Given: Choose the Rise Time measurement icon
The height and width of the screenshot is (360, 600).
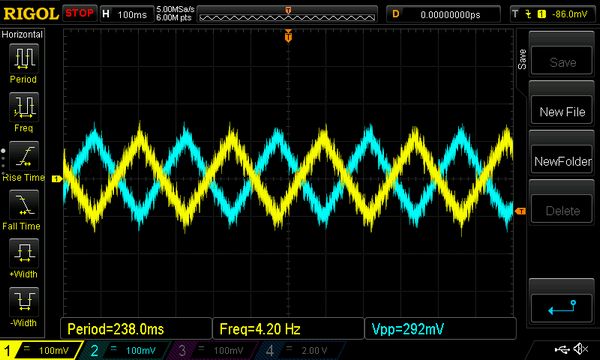Looking at the screenshot, I should click(24, 156).
